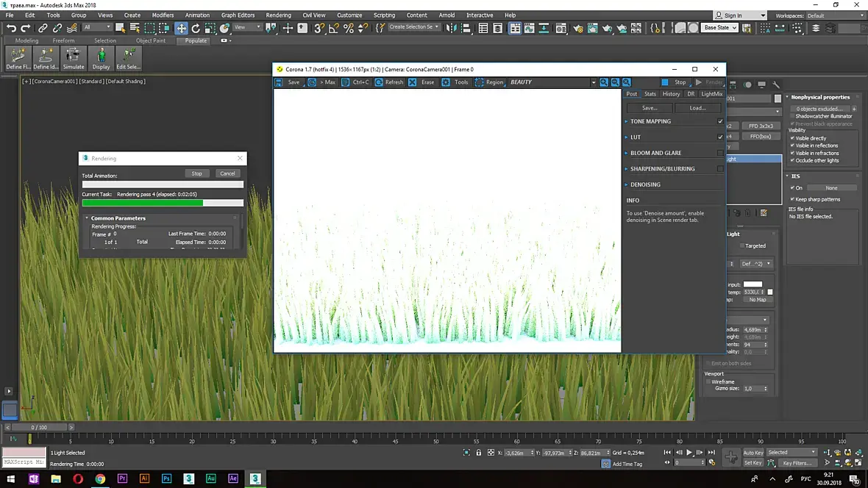Screen dimensions: 868x488
Task: Click the Load... button in Post tab
Action: point(697,107)
